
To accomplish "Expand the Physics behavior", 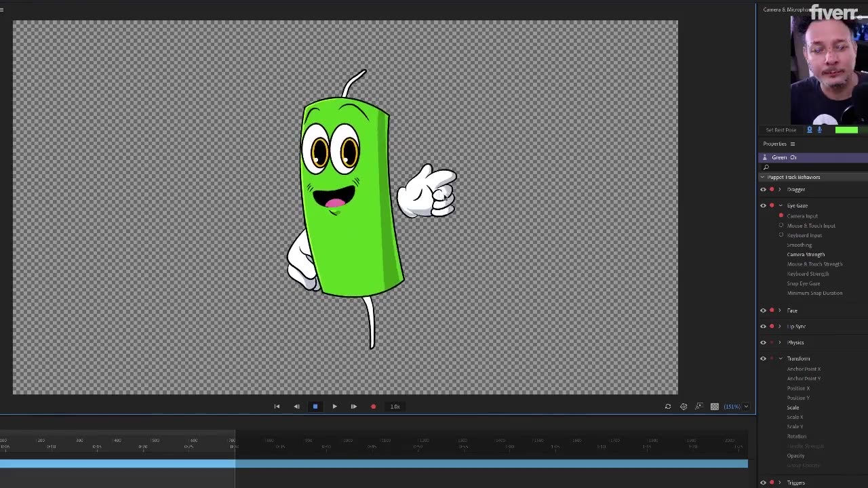I will (x=780, y=342).
